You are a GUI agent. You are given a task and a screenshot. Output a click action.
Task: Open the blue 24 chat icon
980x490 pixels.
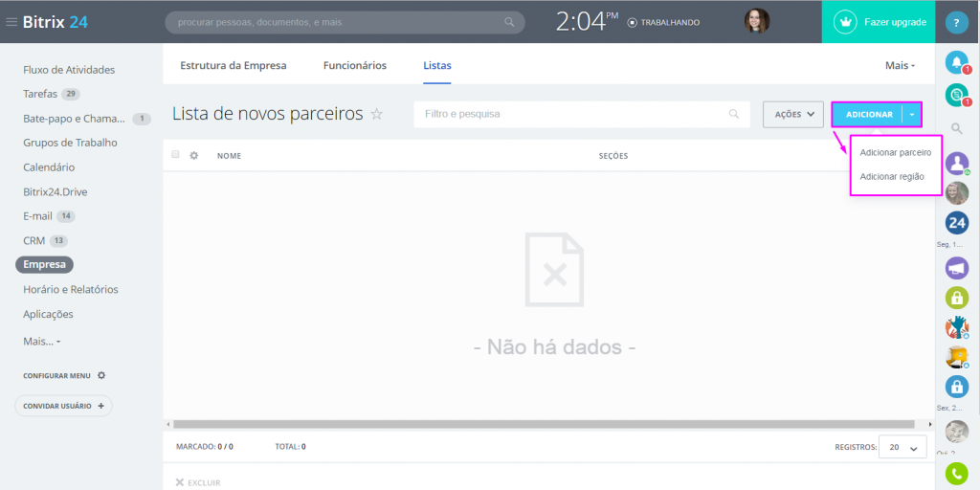[957, 222]
